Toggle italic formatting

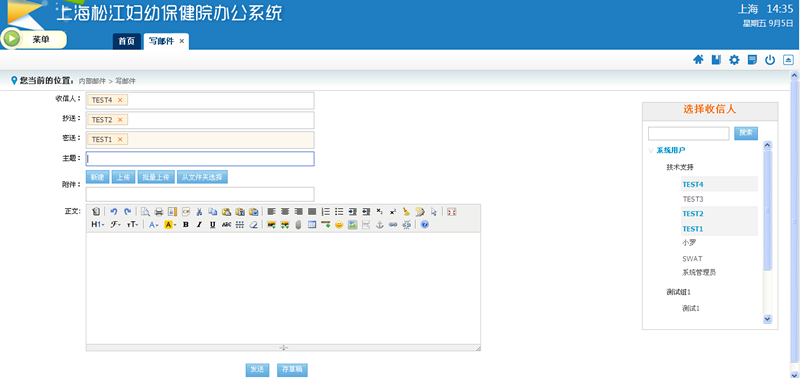tap(199, 224)
